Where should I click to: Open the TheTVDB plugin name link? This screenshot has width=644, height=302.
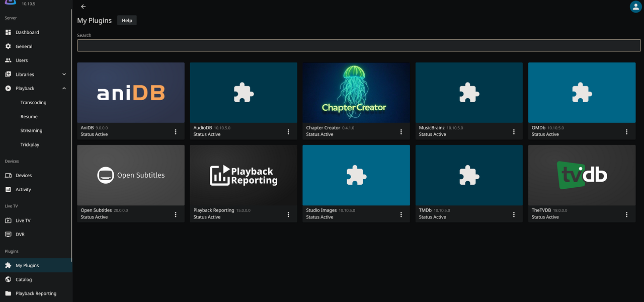(x=542, y=210)
